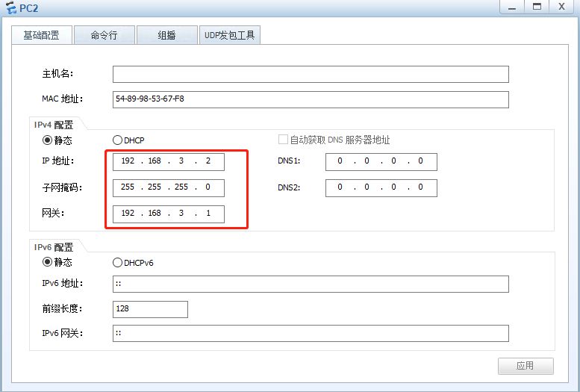Click the PC2 window title icon
The image size is (580, 392).
pos(11,7)
